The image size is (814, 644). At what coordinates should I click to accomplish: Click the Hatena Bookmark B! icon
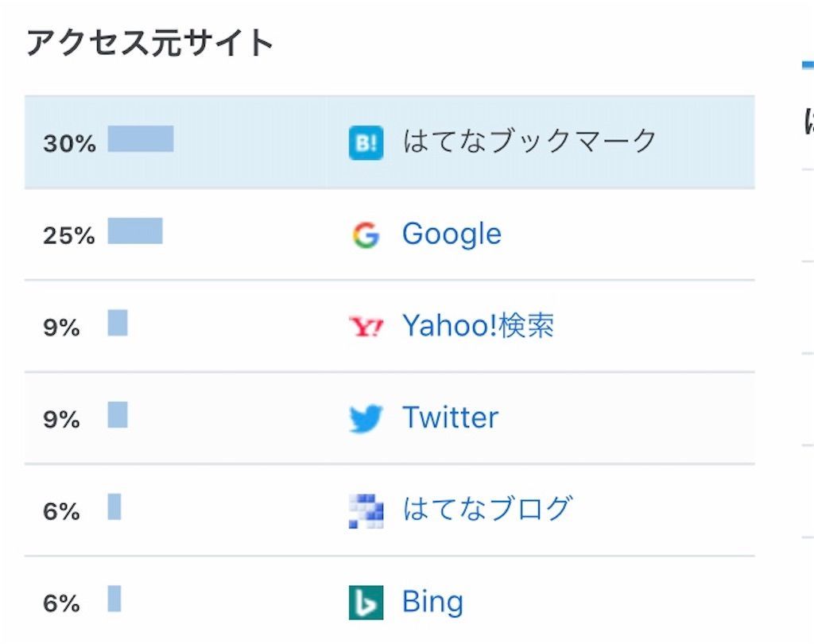click(366, 143)
